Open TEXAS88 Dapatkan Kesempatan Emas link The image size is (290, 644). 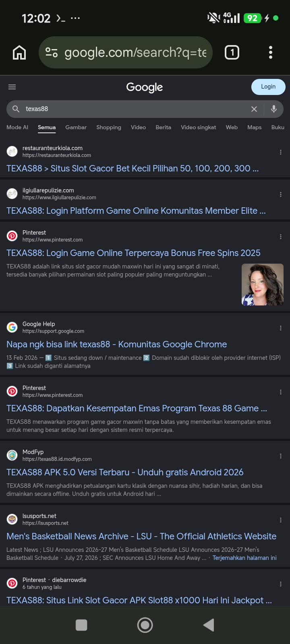[x=137, y=409]
